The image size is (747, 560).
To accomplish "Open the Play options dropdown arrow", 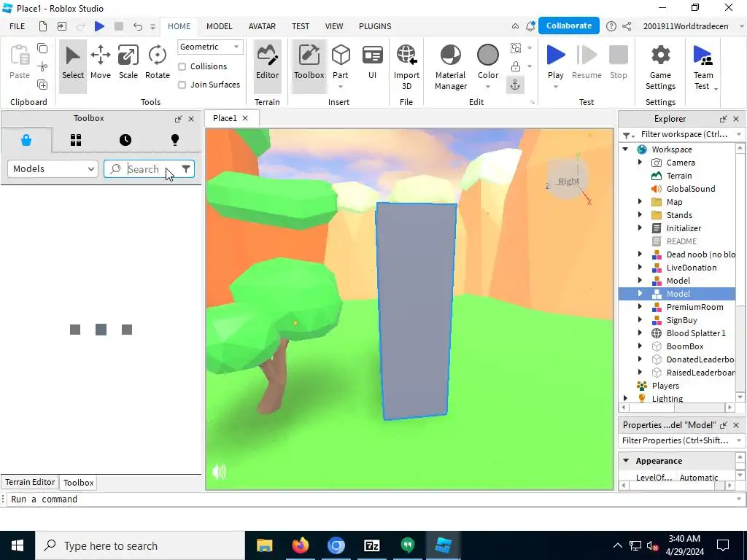I will coord(555,87).
